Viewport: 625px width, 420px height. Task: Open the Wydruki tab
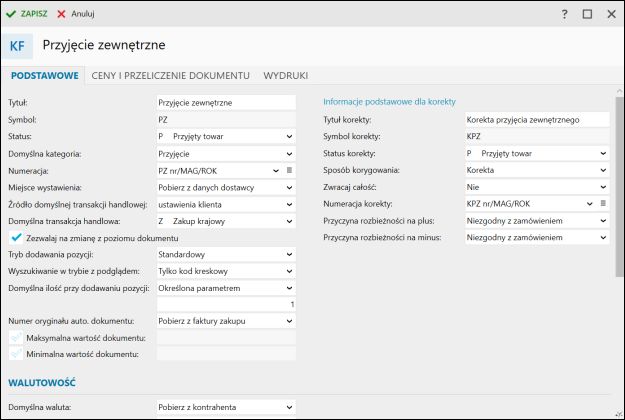pos(285,76)
